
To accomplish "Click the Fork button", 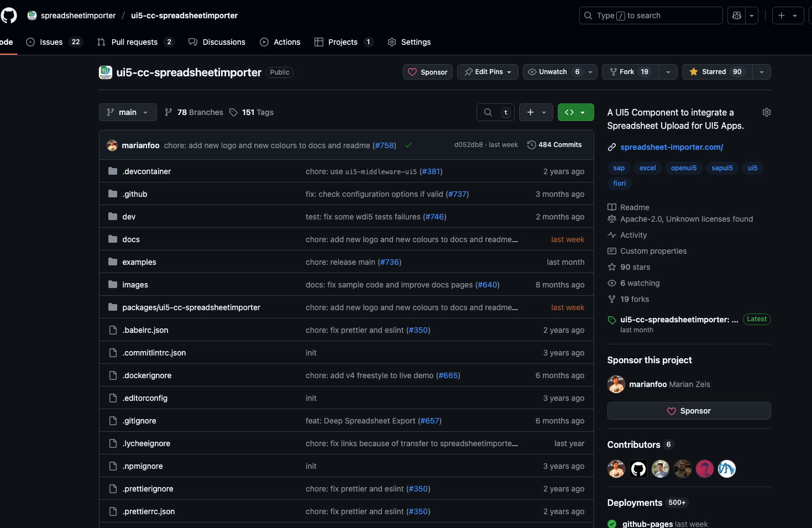I will tap(630, 72).
